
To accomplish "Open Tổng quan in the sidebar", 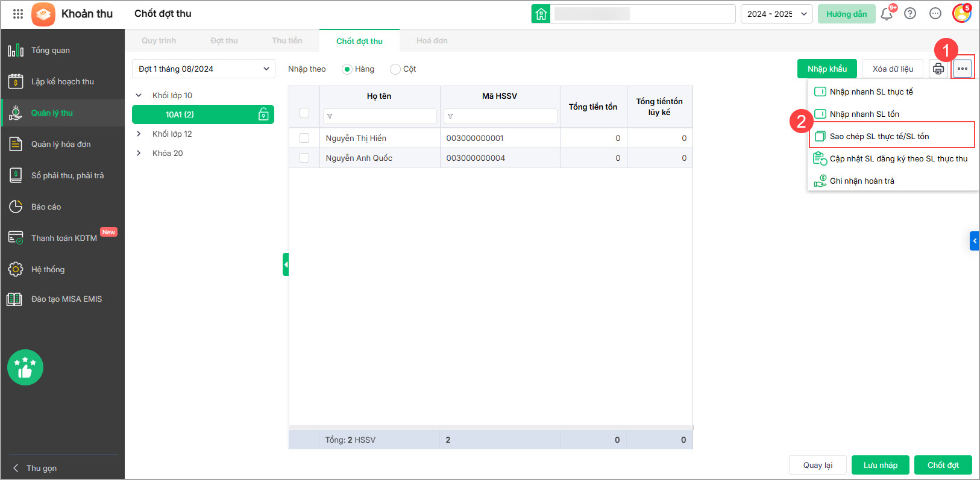I will coord(63,50).
